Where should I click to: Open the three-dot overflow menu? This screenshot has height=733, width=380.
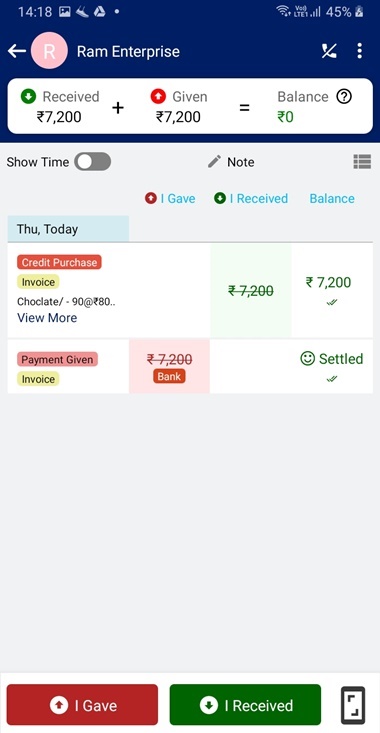[x=359, y=51]
